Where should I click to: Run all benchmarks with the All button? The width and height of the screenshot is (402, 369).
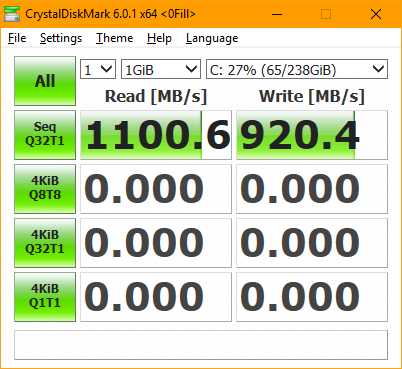[45, 81]
